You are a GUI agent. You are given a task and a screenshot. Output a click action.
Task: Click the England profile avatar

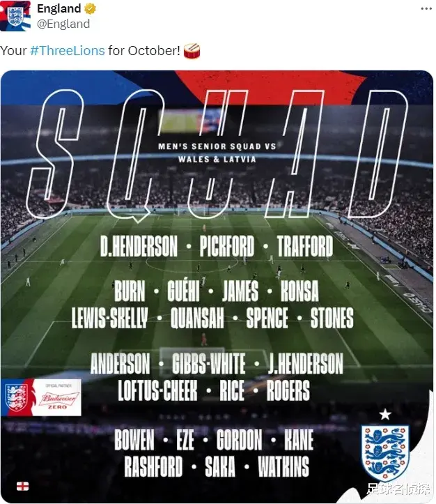tap(15, 16)
